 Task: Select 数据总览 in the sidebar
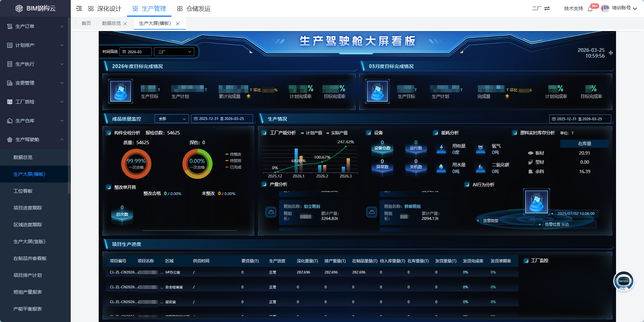(23, 157)
